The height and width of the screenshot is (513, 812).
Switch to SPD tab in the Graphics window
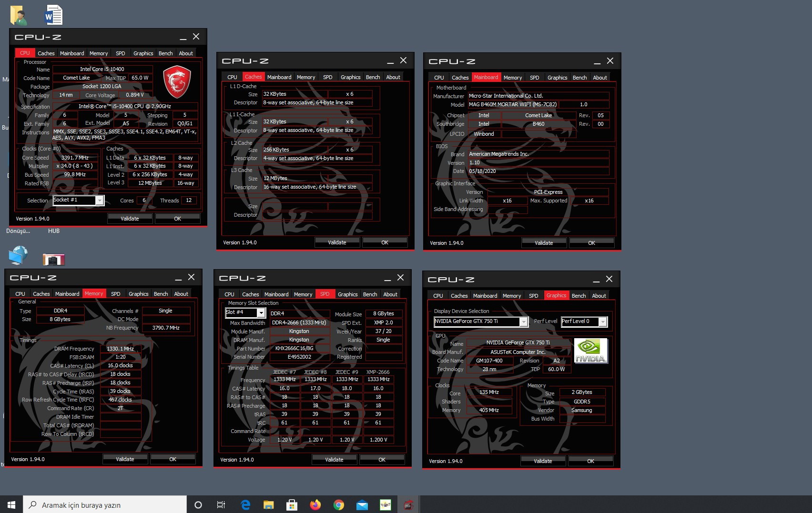[x=534, y=296]
